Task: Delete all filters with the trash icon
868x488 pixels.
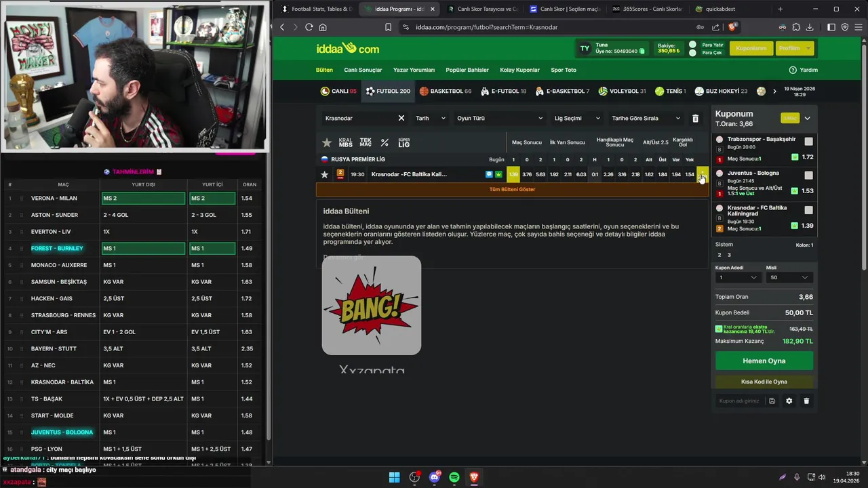Action: 695,118
